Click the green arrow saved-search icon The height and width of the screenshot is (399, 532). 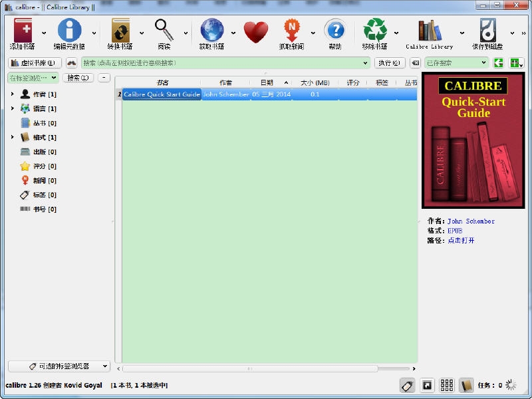(498, 63)
